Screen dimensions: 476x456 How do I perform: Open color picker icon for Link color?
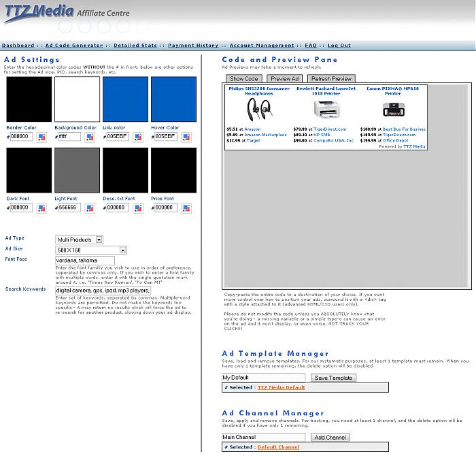coord(138,137)
